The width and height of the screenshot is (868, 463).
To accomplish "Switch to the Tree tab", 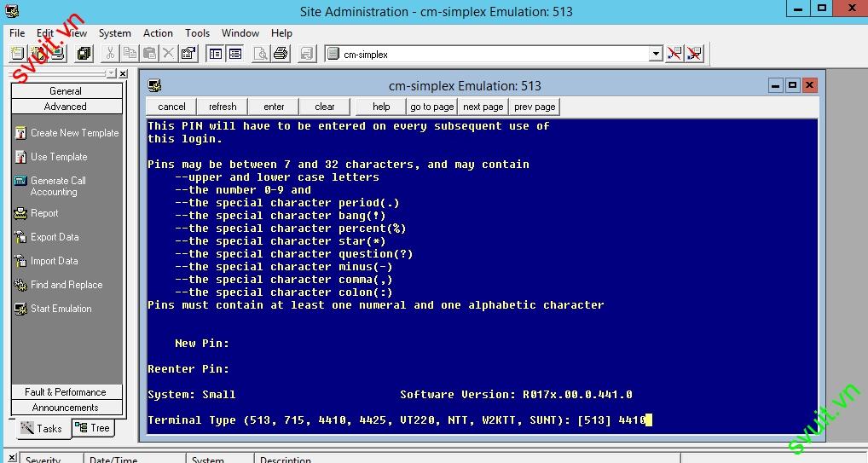I will click(x=93, y=427).
